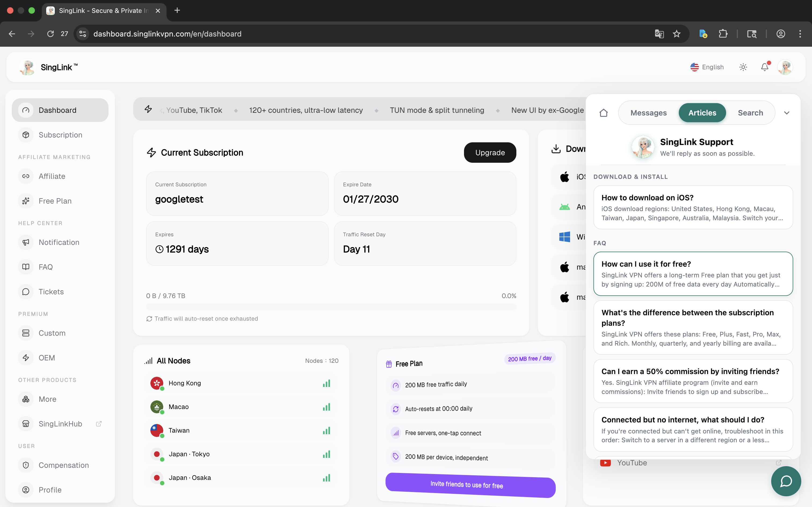Screen dimensions: 812x507
Task: Click the Compensation shield icon
Action: (x=26, y=465)
